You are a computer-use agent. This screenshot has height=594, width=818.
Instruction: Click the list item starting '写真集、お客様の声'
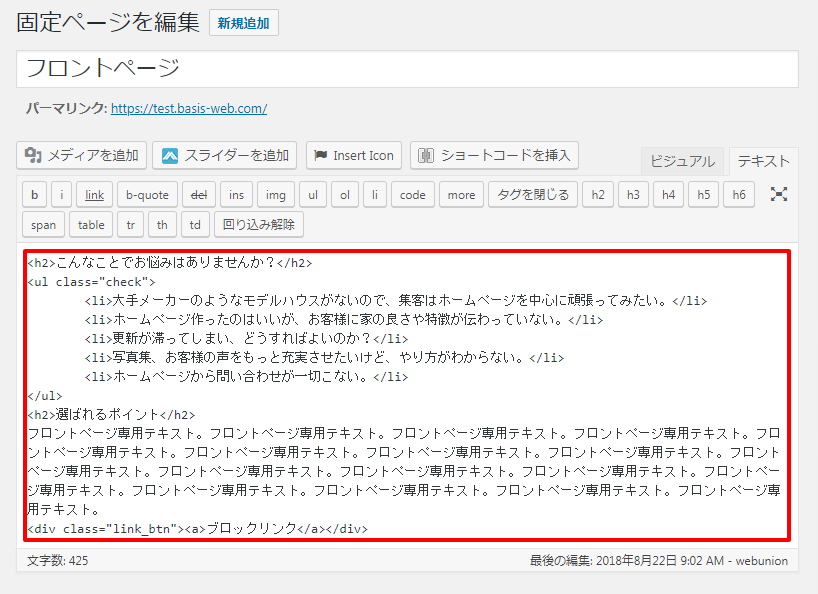click(324, 357)
